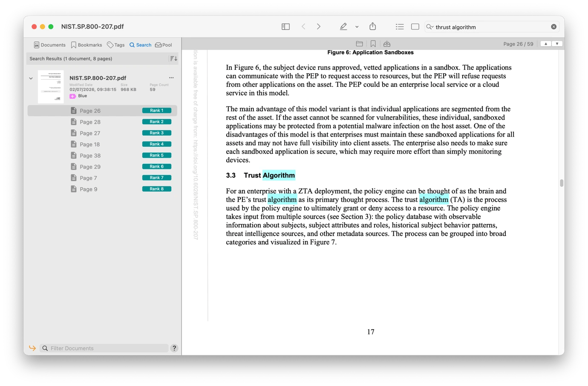Select the Page 29 search result

point(102,167)
